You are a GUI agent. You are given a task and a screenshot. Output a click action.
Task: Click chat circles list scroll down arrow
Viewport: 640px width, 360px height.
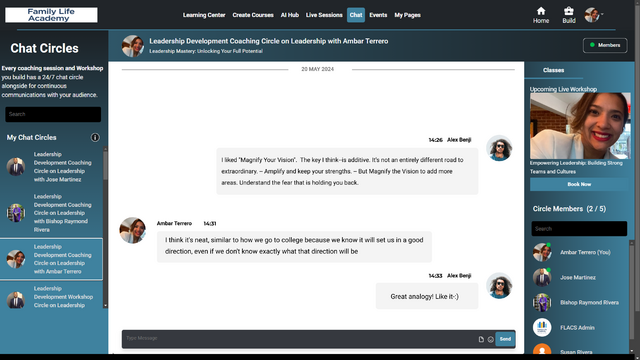[x=105, y=305]
